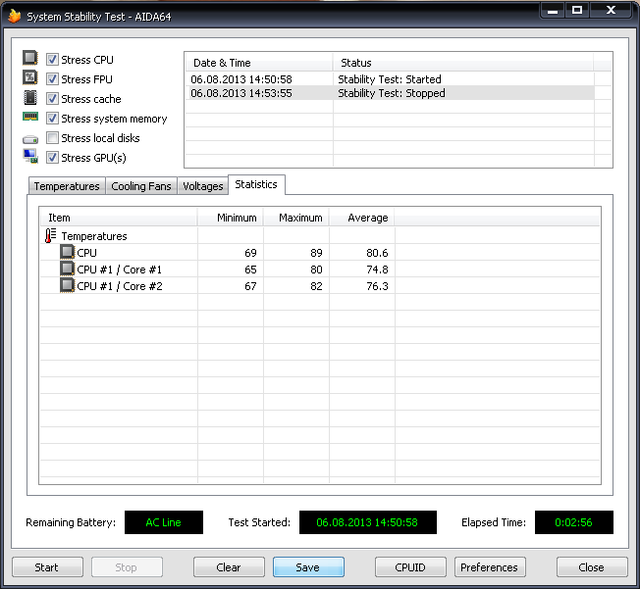Click the green Elapsed Time display

573,522
